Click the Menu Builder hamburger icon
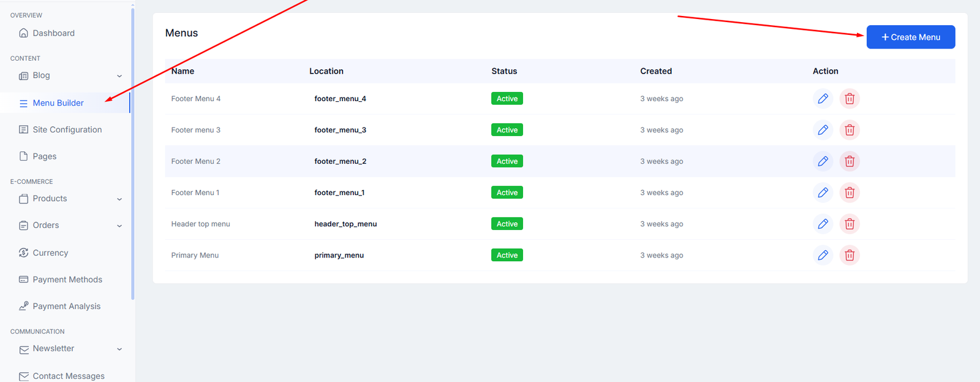Image resolution: width=980 pixels, height=382 pixels. (23, 104)
